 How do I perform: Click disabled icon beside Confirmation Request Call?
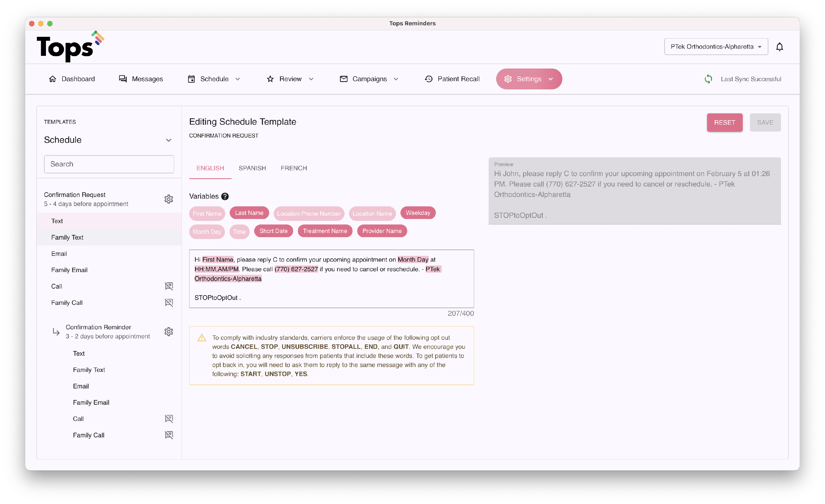point(169,286)
